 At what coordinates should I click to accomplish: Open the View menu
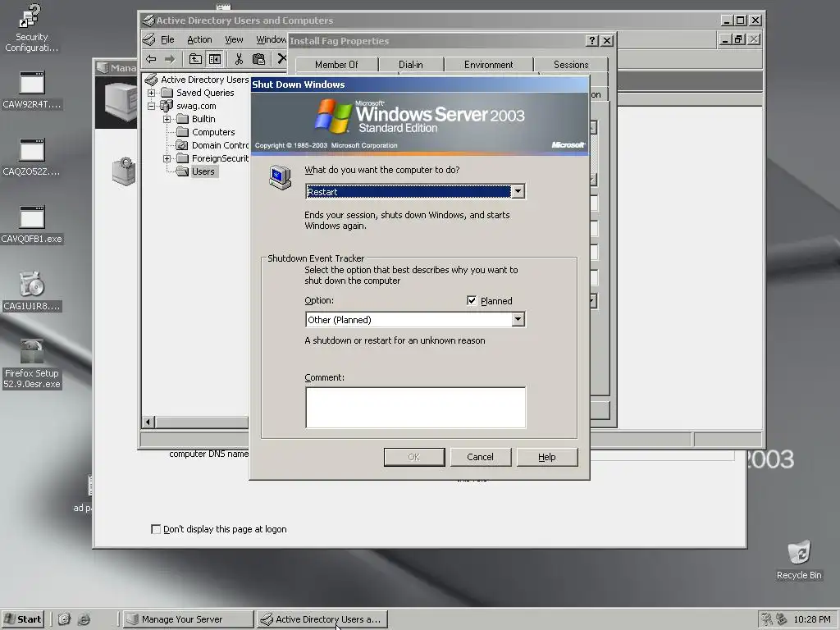click(234, 39)
